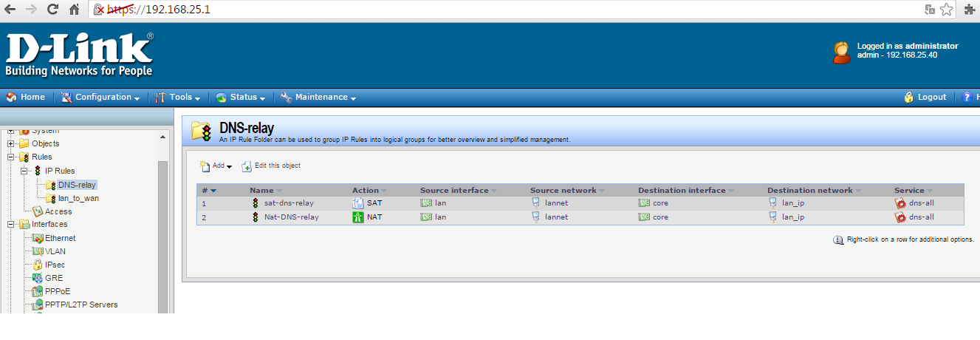Sort by the Name column

tap(266, 191)
